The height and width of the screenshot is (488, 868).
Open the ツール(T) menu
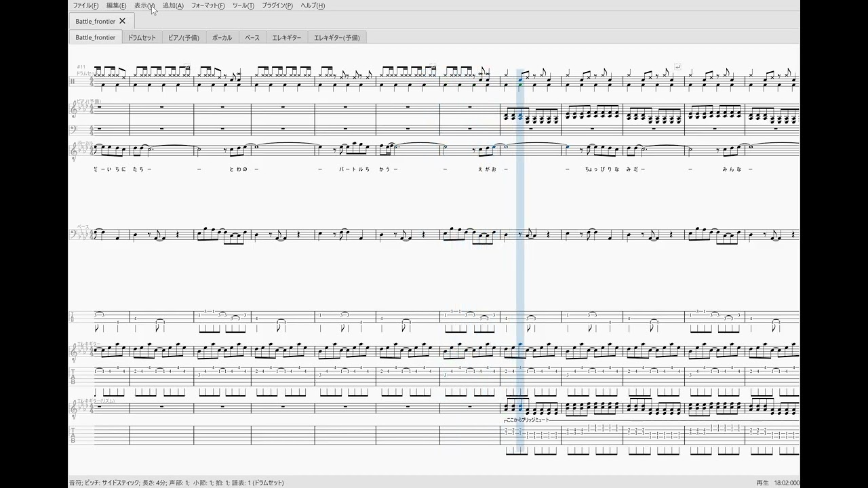pyautogui.click(x=243, y=5)
